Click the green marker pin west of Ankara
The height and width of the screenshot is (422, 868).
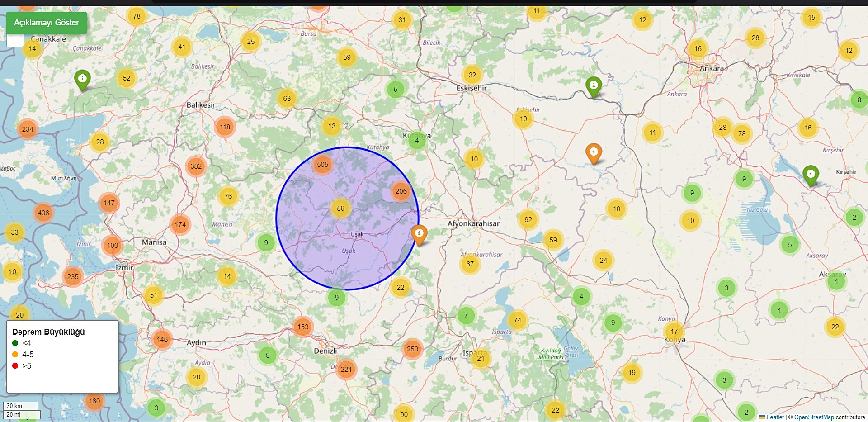594,86
